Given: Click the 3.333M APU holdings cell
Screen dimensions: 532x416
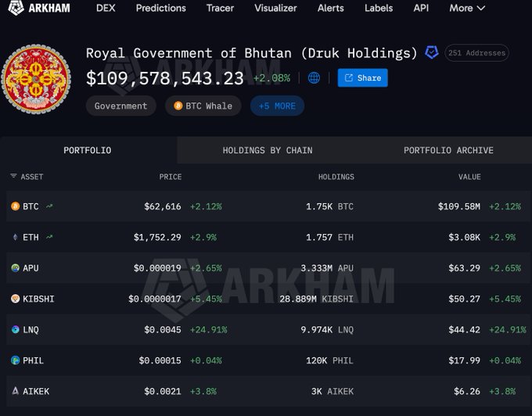Looking at the screenshot, I should click(x=327, y=268).
